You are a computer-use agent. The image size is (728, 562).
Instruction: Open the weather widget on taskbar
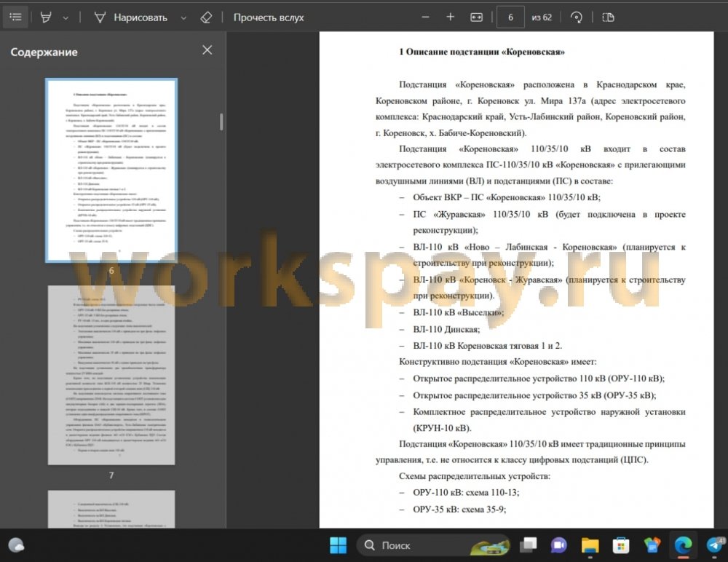pos(16,545)
